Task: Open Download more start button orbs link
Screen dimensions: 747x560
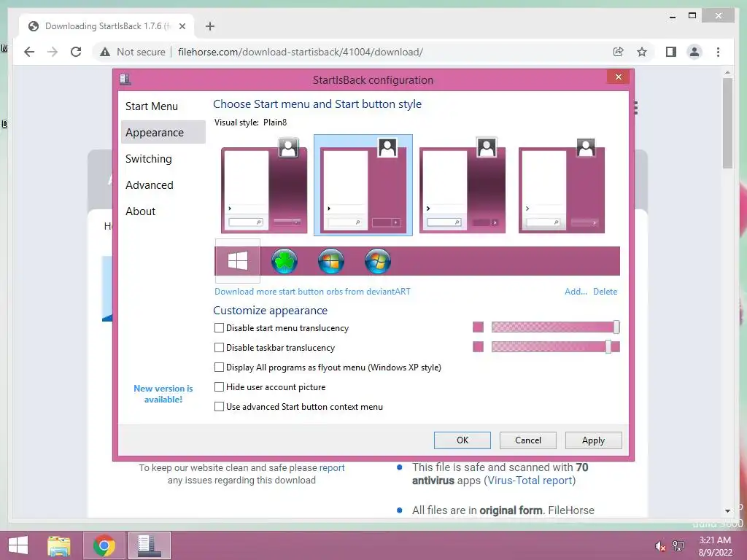Action: 312,292
